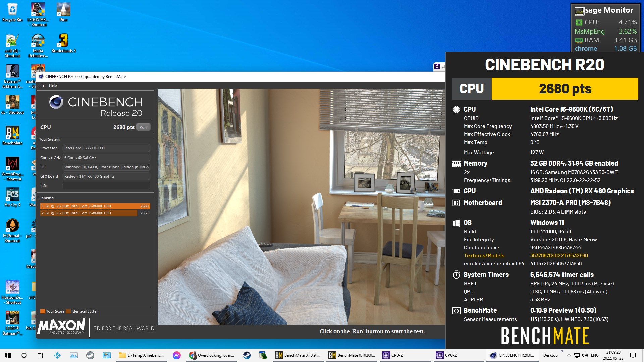Open HorizonZe Shortcut desktop icon
Screen dimensions: 644x362
pyautogui.click(x=12, y=292)
